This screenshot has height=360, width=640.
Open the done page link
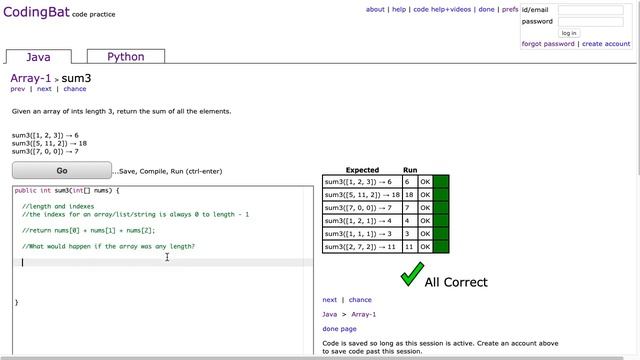(339, 329)
